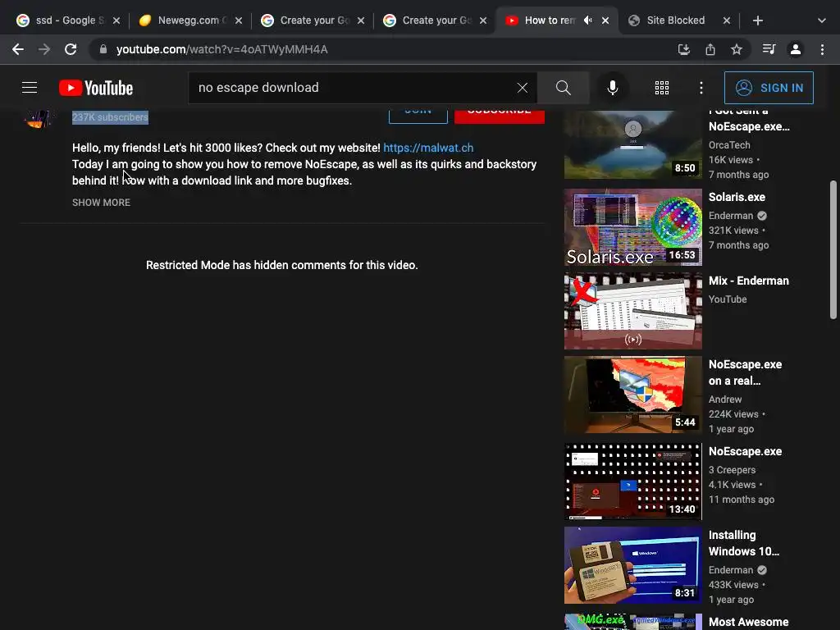
Task: Open the NoEscape.exe on a real title
Action: [x=745, y=372]
